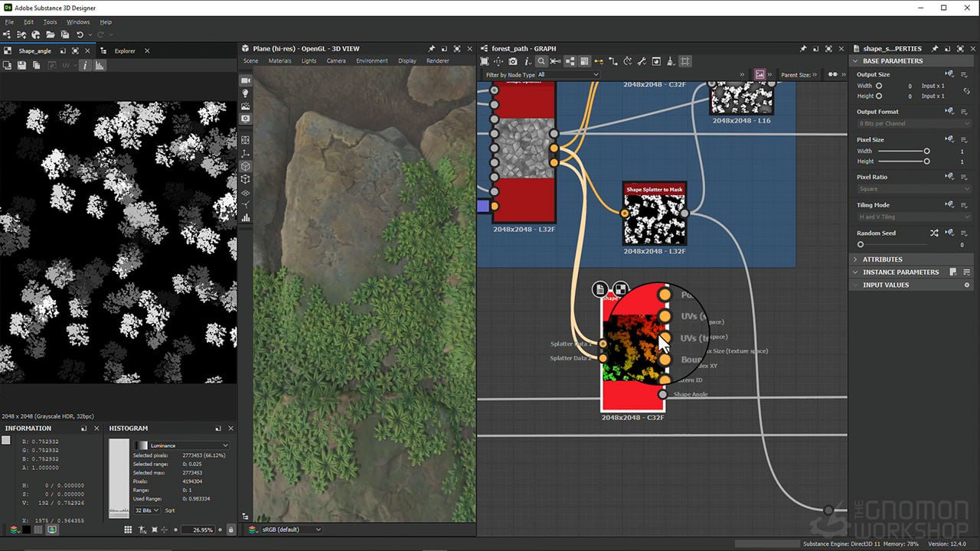Click the bar chart icon in 3D view sidebar
The width and height of the screenshot is (980, 551).
point(246,217)
